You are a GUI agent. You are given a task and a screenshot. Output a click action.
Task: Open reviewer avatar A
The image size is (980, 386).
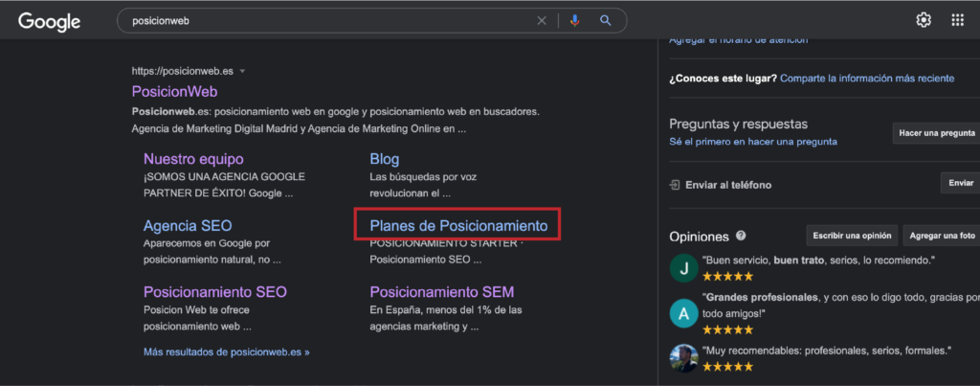[683, 313]
